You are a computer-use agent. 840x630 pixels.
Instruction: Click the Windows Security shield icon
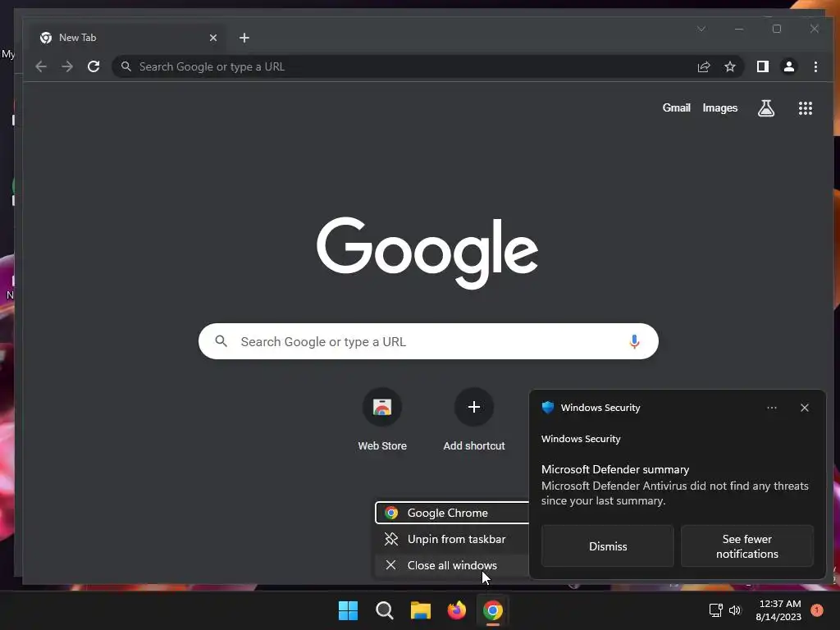tap(547, 407)
